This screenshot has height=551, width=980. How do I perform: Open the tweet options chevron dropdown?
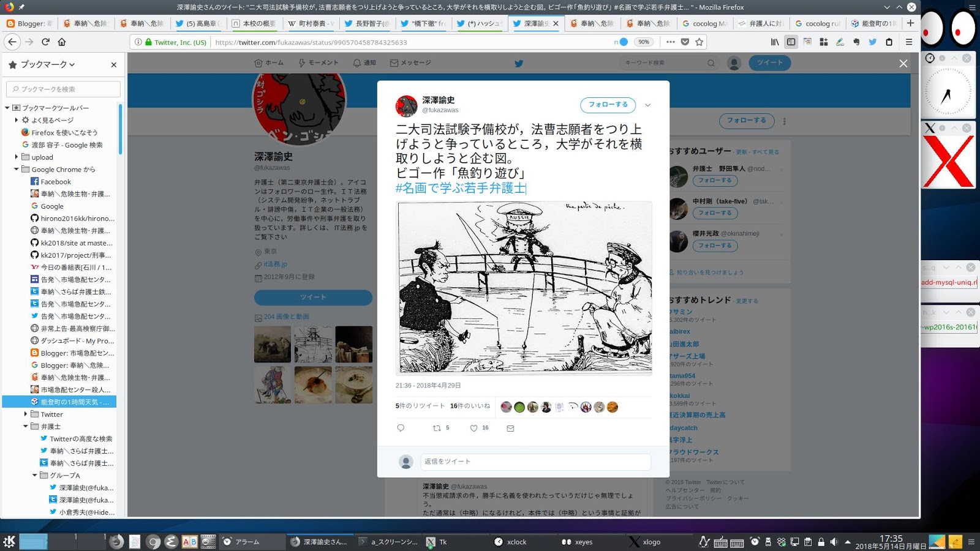647,105
